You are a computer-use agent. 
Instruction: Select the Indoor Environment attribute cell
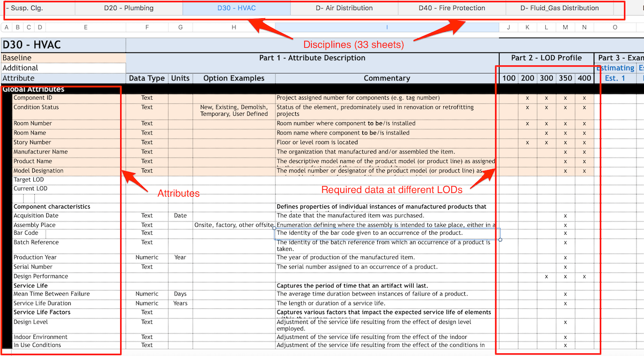69,337
